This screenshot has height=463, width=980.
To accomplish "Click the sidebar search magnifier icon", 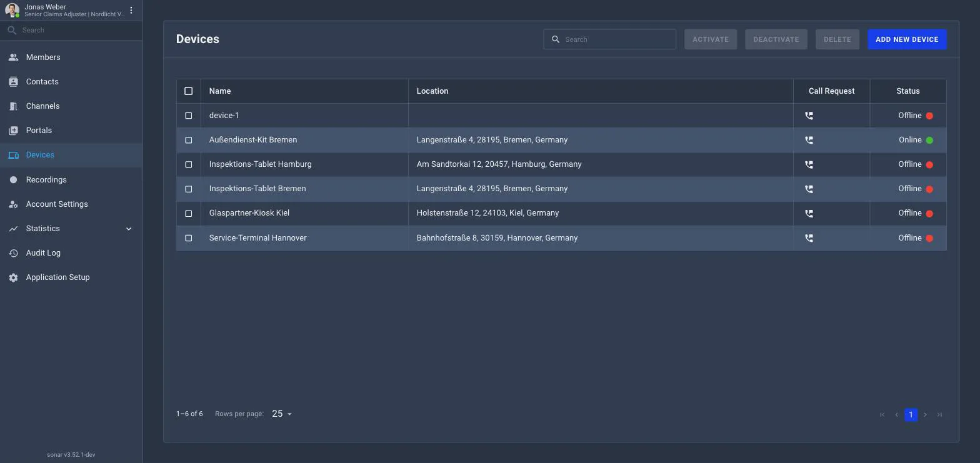I will tap(11, 30).
